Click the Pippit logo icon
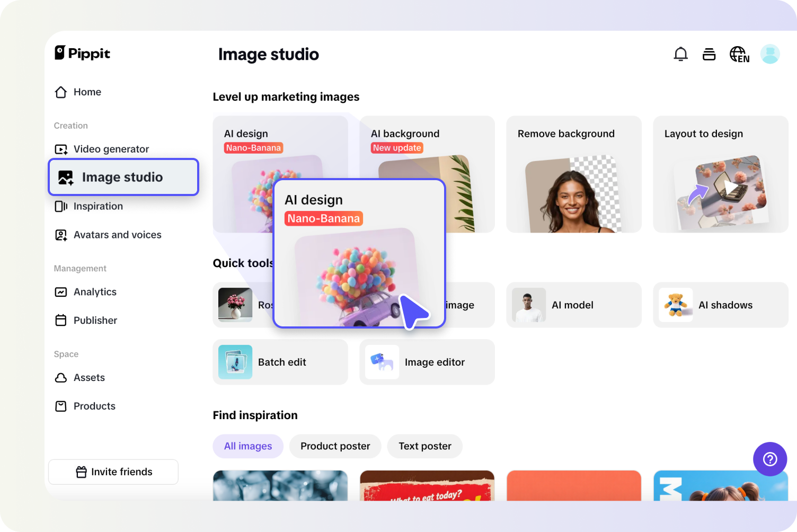 click(60, 52)
